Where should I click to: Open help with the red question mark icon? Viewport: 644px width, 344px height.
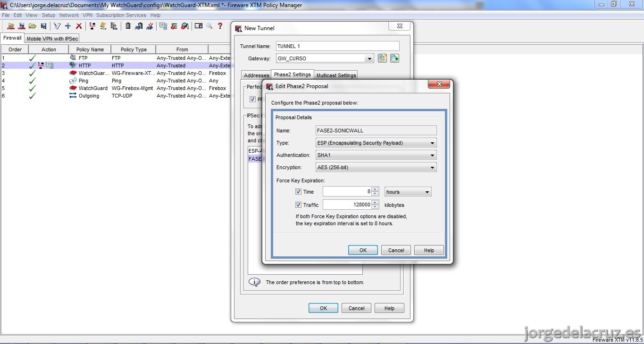tap(220, 26)
